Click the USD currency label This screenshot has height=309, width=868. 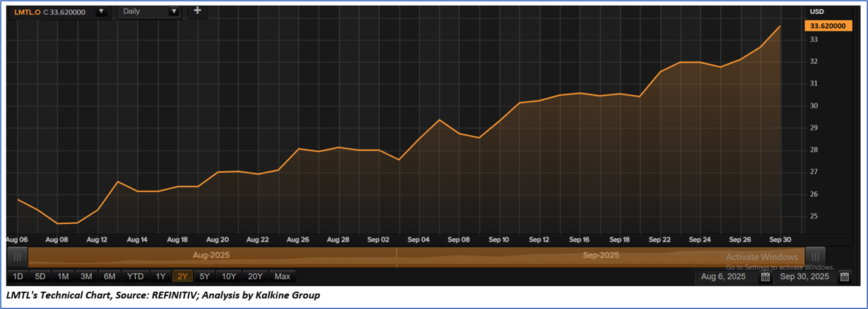click(x=817, y=11)
